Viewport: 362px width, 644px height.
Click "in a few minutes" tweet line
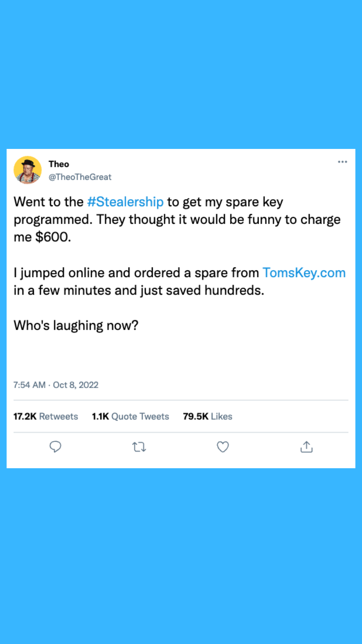(139, 290)
